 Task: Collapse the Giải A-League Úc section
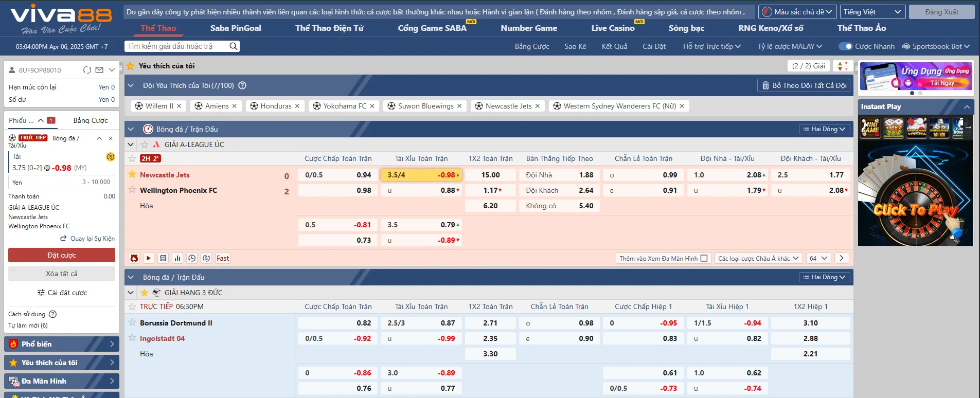pyautogui.click(x=131, y=144)
